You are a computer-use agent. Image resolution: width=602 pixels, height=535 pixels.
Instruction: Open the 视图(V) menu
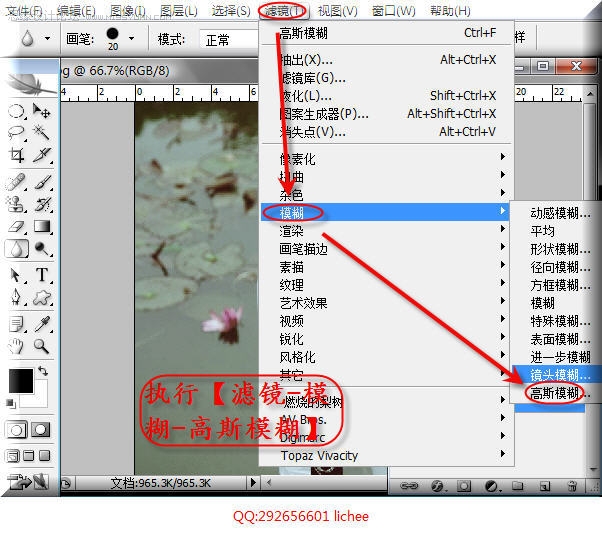pyautogui.click(x=337, y=11)
